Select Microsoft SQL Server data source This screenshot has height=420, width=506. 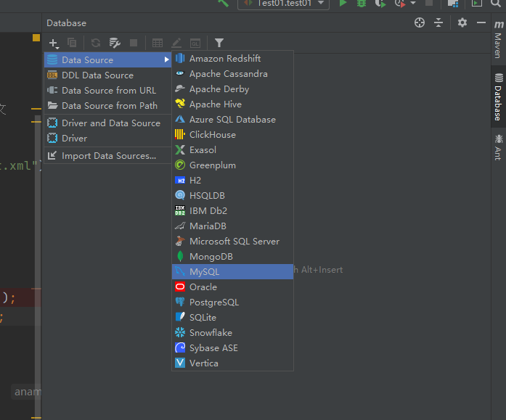(x=232, y=241)
